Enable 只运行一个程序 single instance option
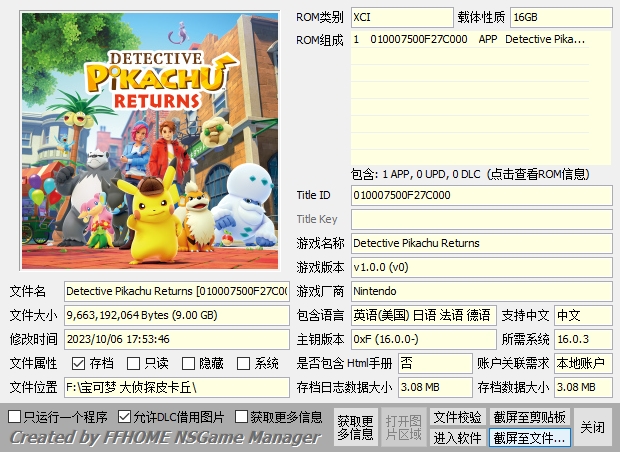The width and height of the screenshot is (620, 452). [14, 416]
